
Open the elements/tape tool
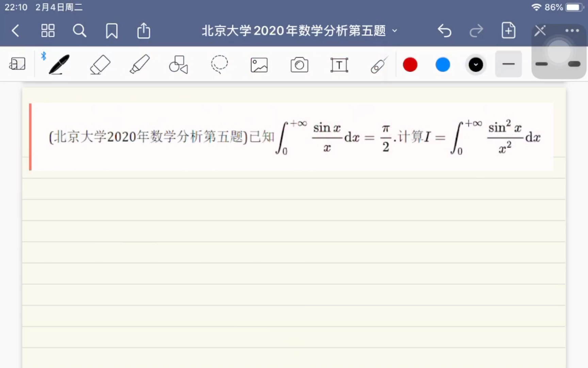click(378, 64)
